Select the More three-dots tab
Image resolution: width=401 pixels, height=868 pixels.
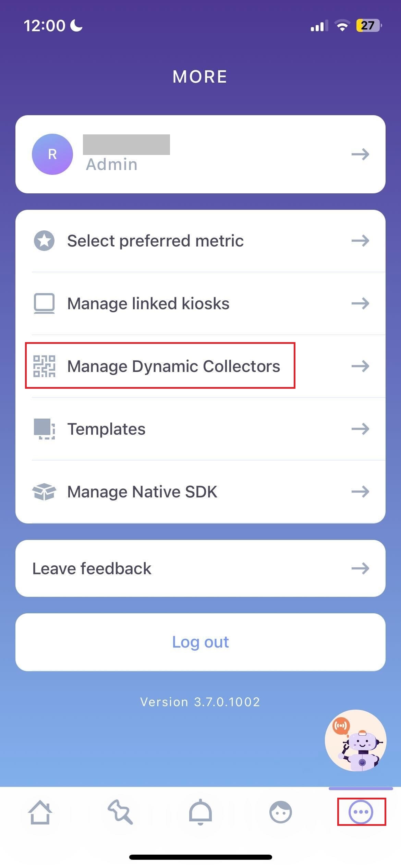coord(361,812)
